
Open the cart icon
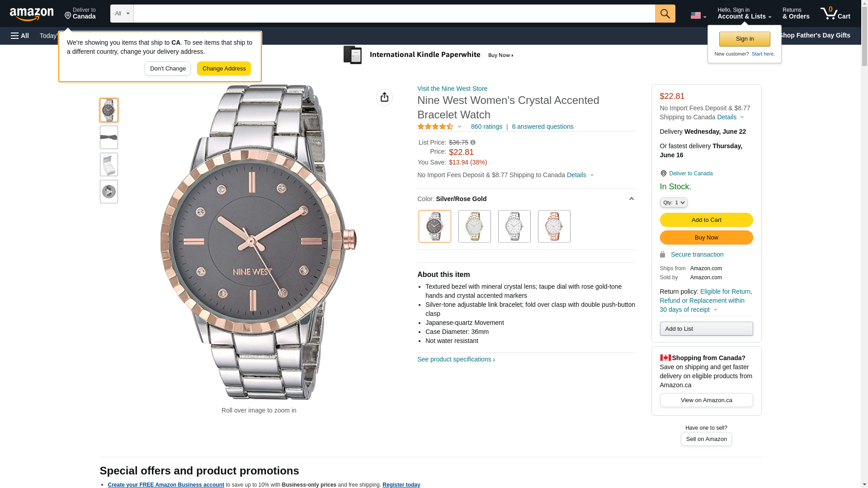(x=835, y=14)
